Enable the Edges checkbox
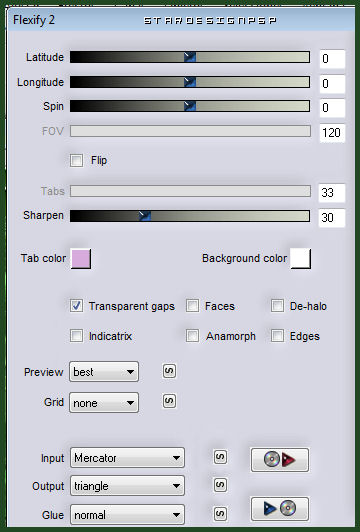The image size is (360, 532). point(277,336)
